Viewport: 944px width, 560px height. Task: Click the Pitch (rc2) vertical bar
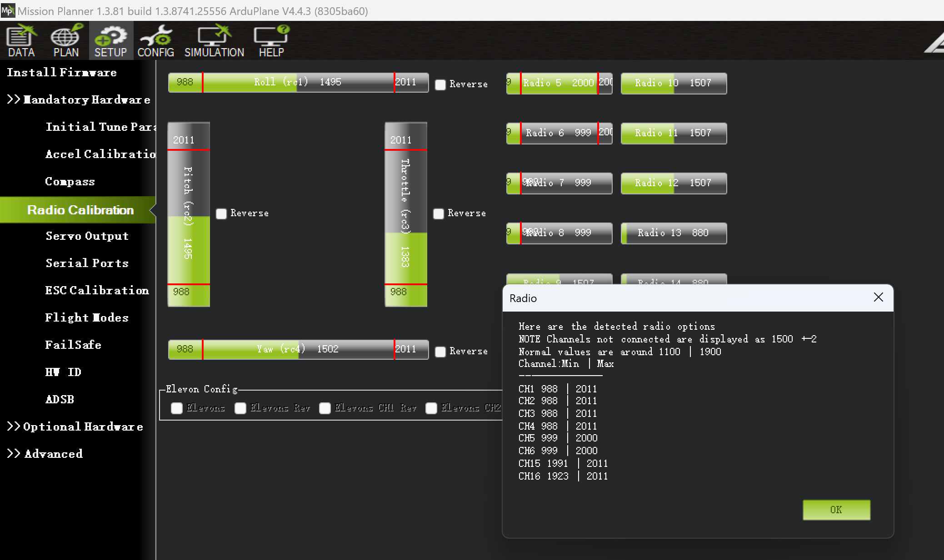(x=189, y=214)
